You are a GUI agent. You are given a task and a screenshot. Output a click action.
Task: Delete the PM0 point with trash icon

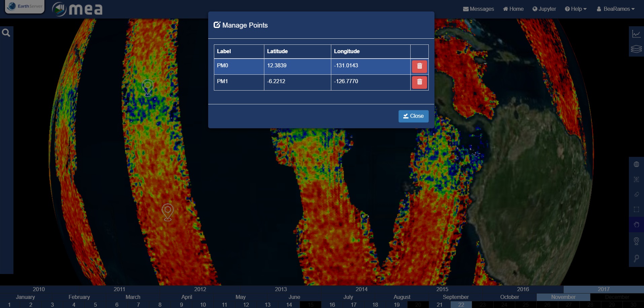coord(419,66)
